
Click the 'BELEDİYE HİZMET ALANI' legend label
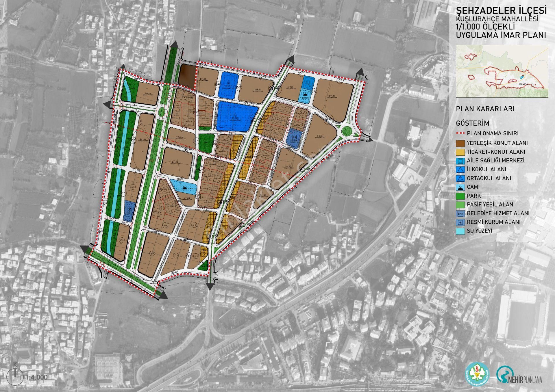pos(498,213)
